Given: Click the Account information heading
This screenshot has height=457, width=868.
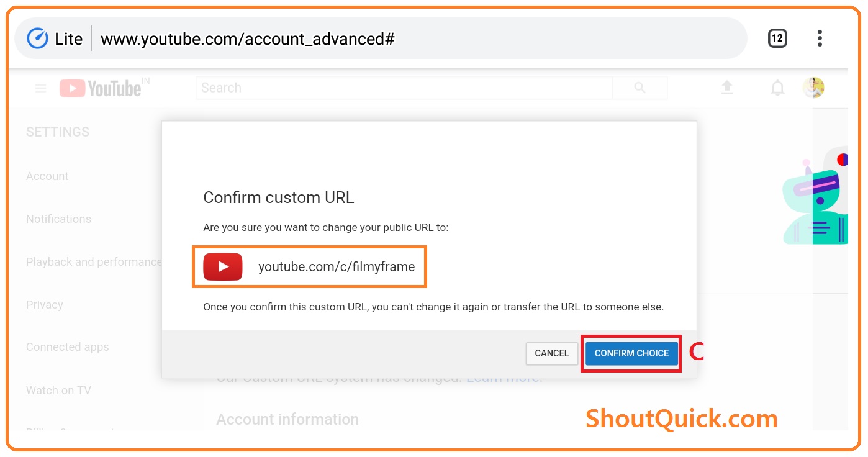Looking at the screenshot, I should click(287, 419).
